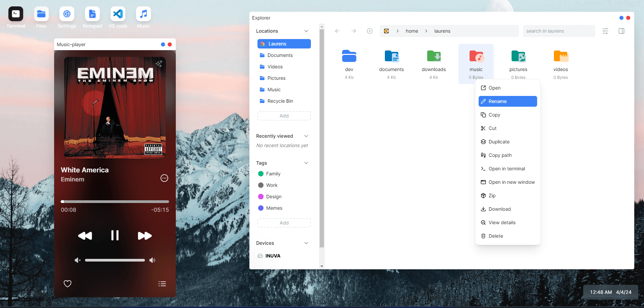Filter by Memes tag
The width and height of the screenshot is (644, 308).
(270, 208)
